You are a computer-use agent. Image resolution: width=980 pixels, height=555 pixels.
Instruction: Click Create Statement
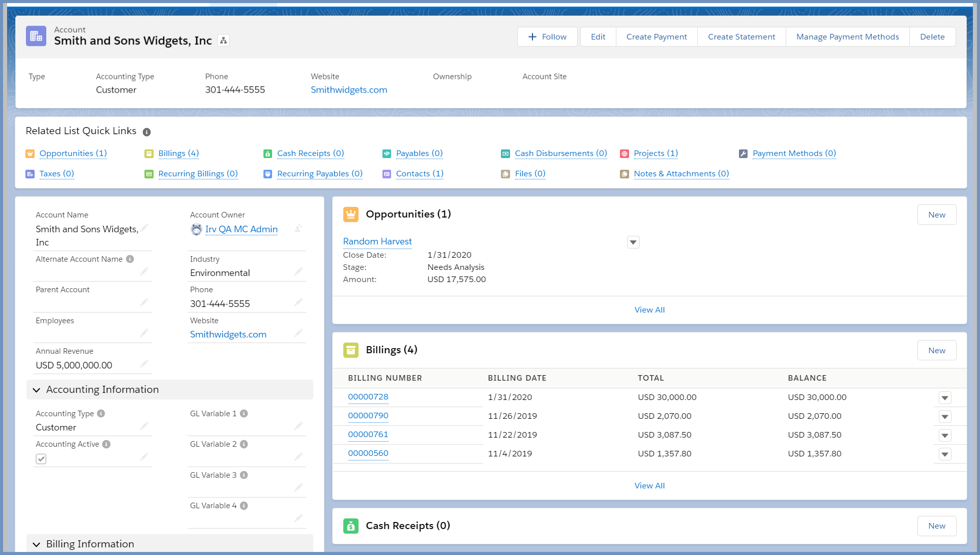(741, 37)
